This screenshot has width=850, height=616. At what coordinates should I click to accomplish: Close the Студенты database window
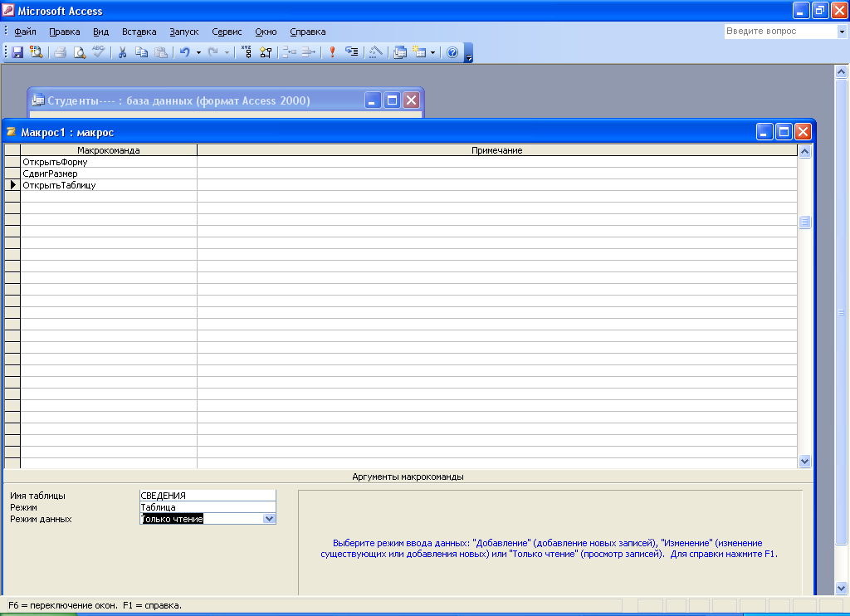412,100
